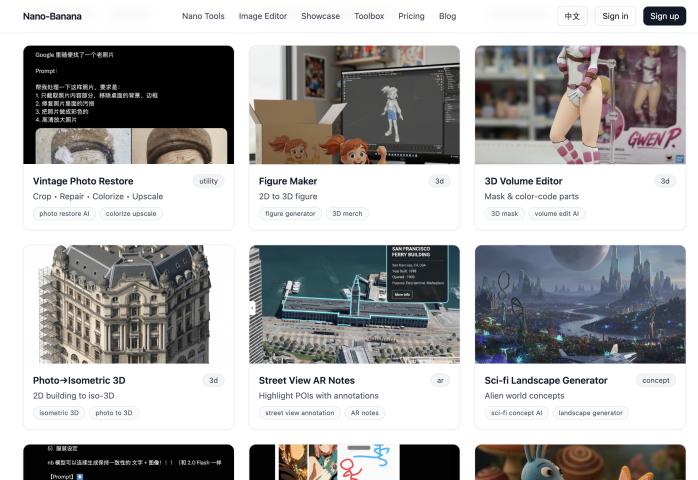698x480 pixels.
Task: Open the Figure Maker preview image
Action: tap(354, 105)
